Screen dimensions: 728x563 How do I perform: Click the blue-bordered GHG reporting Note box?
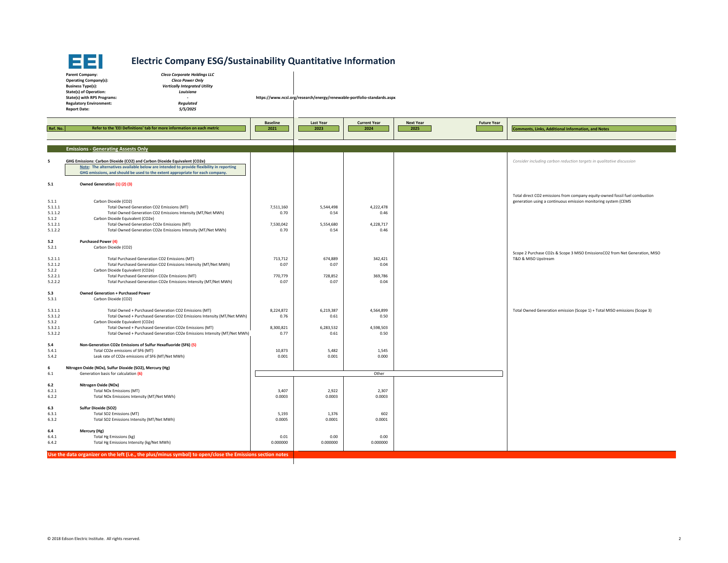tap(155, 170)
